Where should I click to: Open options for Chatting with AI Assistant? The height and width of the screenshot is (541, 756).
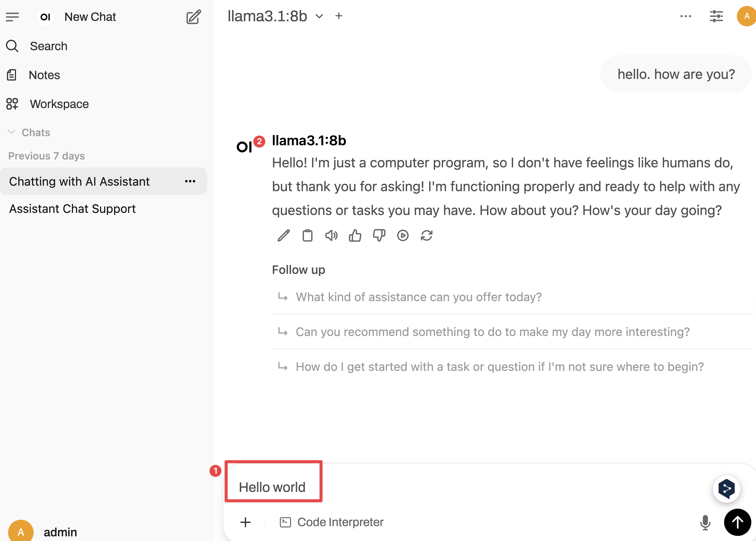(x=190, y=181)
